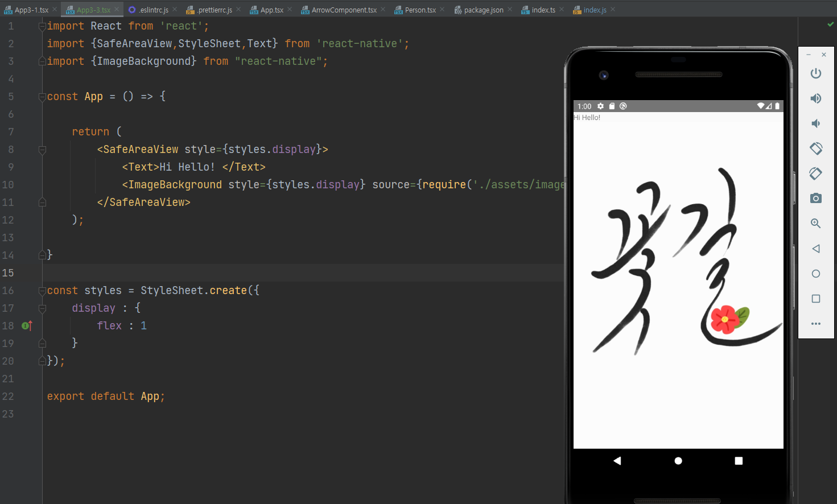Close the App3-3.tsx tab
Image resolution: width=837 pixels, height=504 pixels.
click(117, 9)
